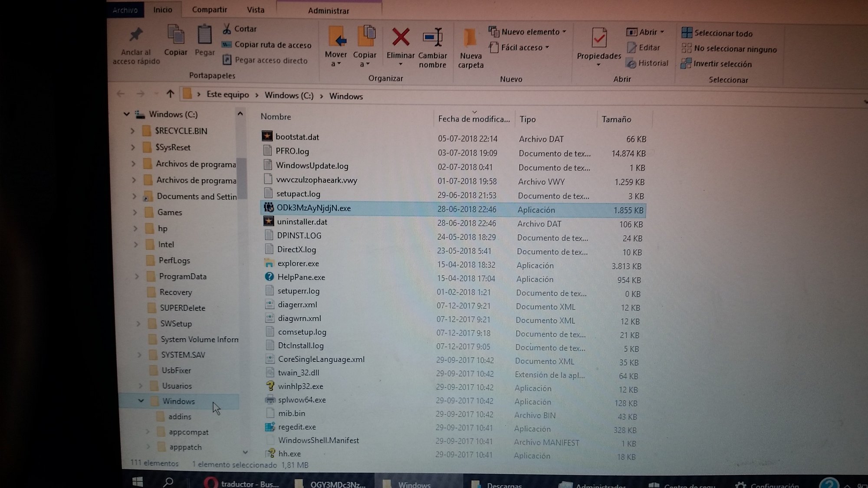Click No seleccionar ninguno
This screenshot has height=488, width=868.
pos(729,49)
